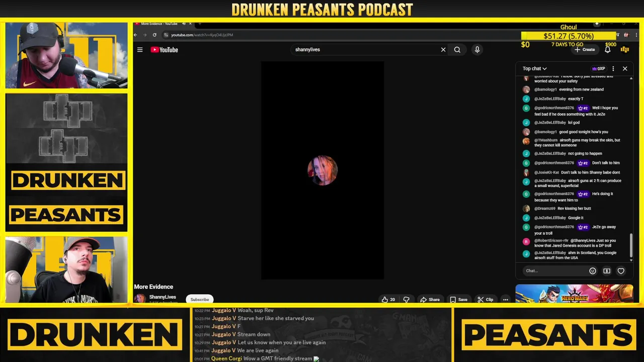Click 'evening from new zealand' chat message
The height and width of the screenshot is (362, 644).
[581, 89]
